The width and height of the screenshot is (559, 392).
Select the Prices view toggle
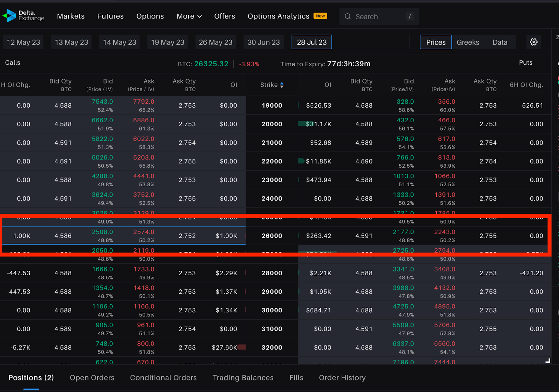tap(435, 42)
